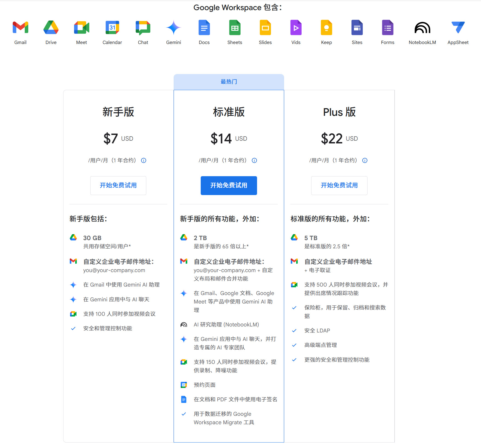Click the $14 USD price
Screen dimensions: 481x448
click(x=229, y=138)
